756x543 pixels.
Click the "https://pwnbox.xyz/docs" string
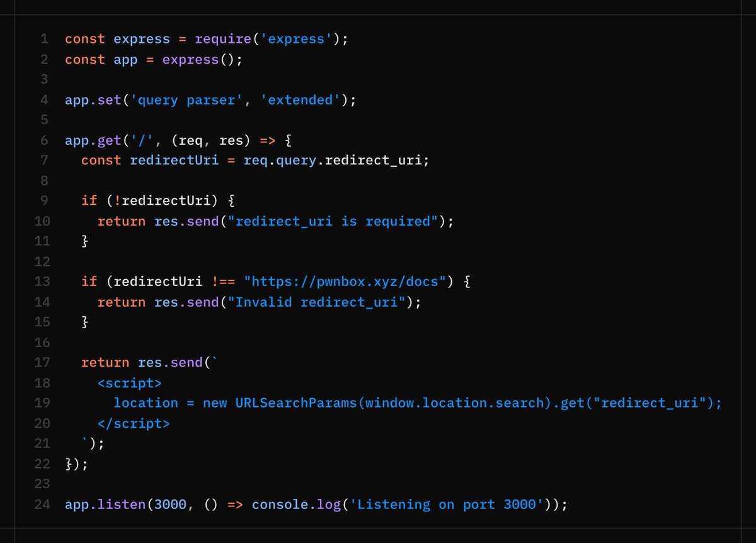(x=345, y=282)
